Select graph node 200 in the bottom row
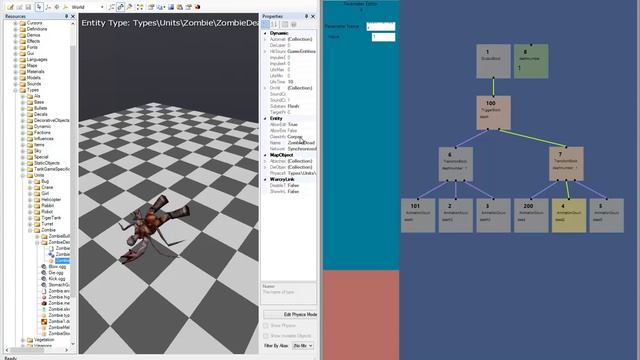Screen dimensions: 640x360 (531, 216)
